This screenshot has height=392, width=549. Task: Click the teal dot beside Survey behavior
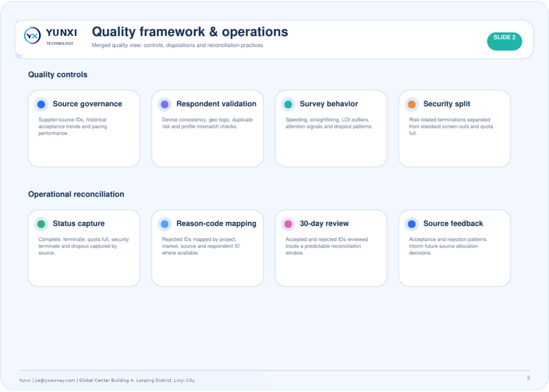288,105
